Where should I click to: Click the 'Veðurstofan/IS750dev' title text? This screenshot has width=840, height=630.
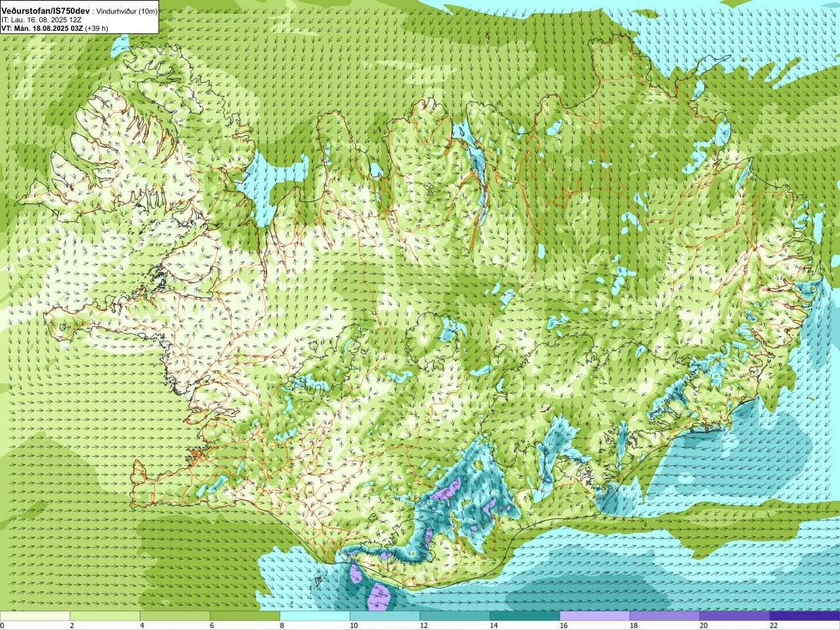(x=46, y=11)
